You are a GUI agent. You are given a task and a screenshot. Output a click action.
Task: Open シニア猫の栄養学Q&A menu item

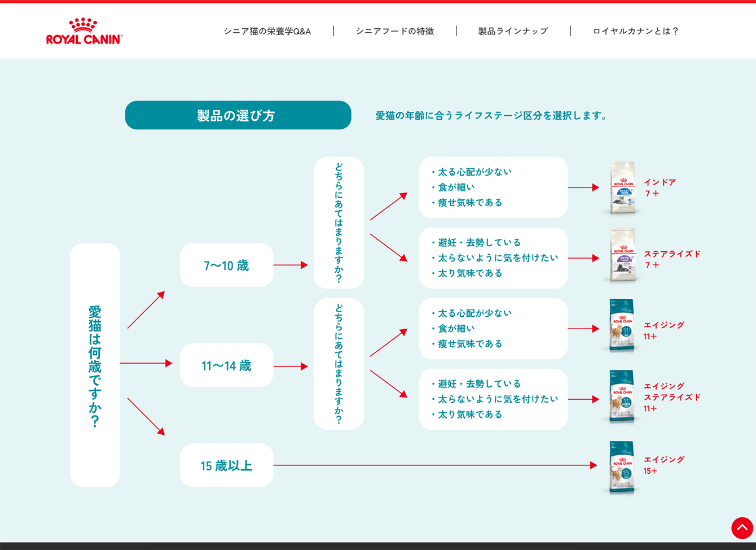[x=267, y=31]
